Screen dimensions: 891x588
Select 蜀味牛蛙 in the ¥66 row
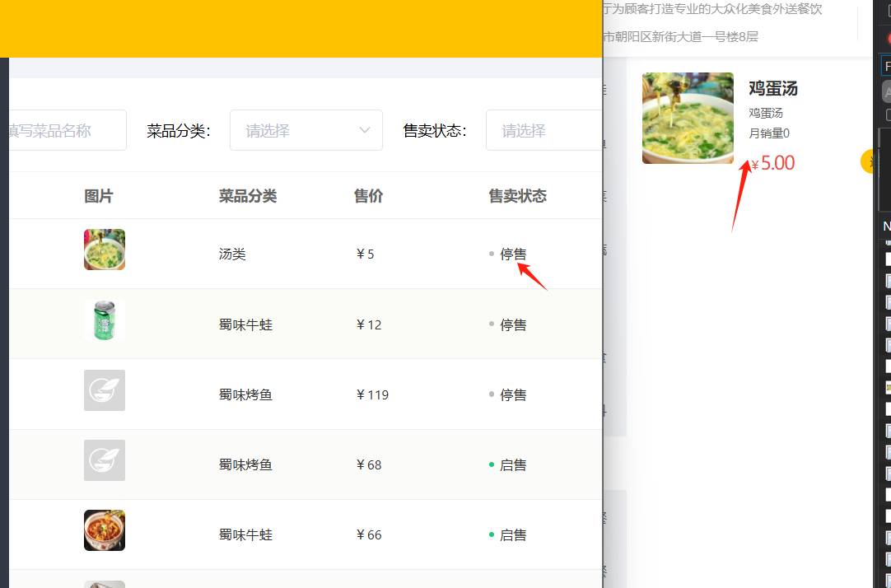pyautogui.click(x=245, y=534)
